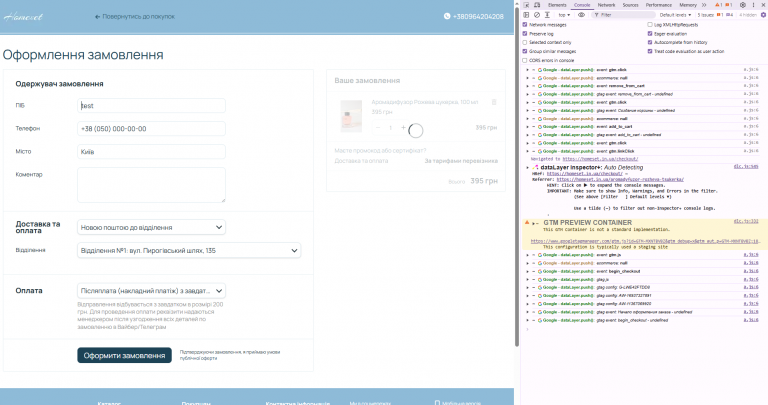Clear the console with the clear icon
Viewport: 768px width, 405px height.
point(537,15)
